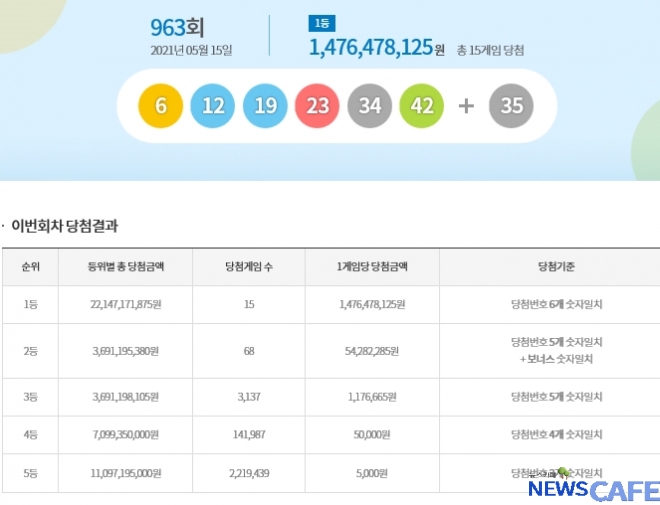Image resolution: width=660 pixels, height=505 pixels.
Task: Click the gray number 34 ball
Action: [x=369, y=106]
